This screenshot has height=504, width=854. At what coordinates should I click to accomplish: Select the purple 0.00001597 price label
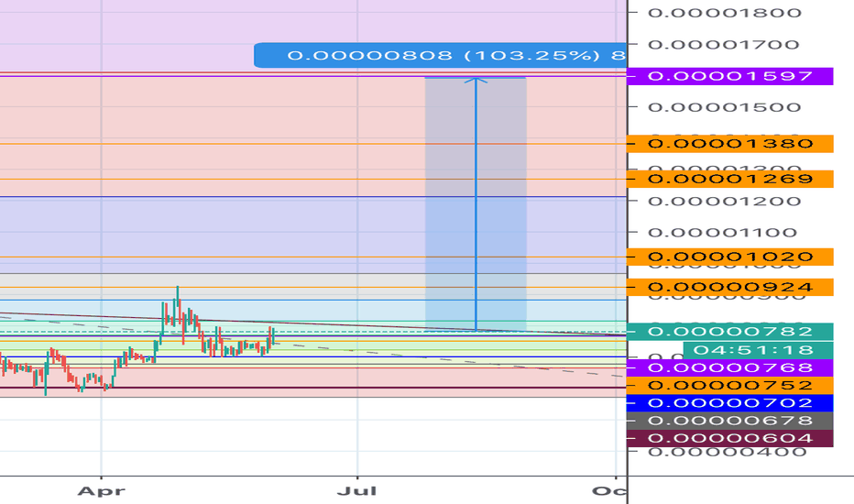(729, 76)
